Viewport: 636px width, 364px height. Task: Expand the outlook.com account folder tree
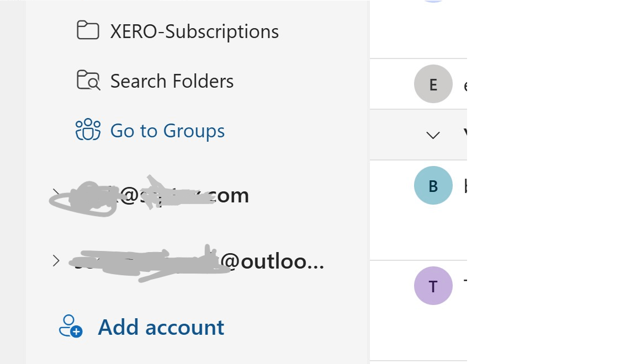coord(56,261)
